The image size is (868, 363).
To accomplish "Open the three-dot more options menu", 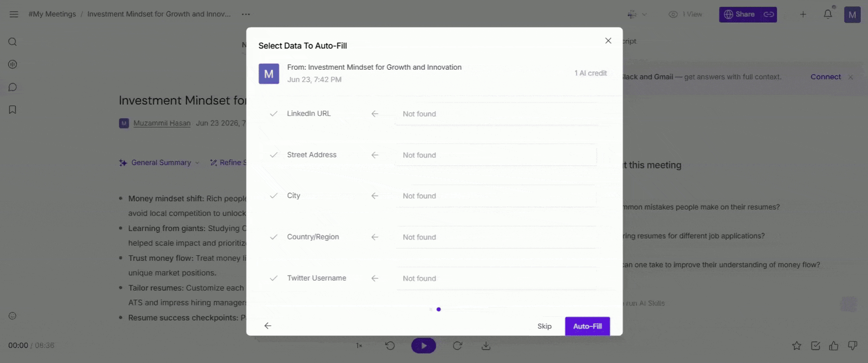I will click(x=246, y=14).
